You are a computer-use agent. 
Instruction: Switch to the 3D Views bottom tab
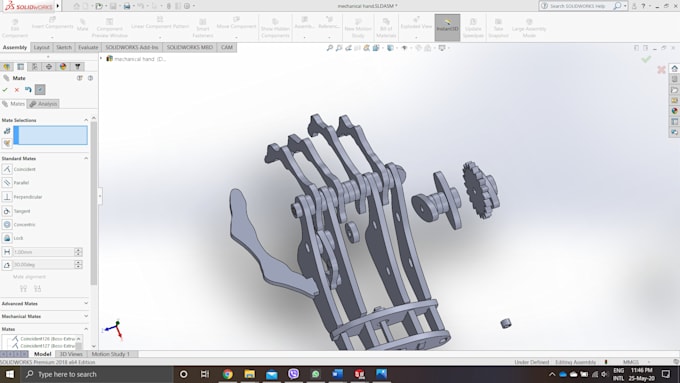click(71, 354)
